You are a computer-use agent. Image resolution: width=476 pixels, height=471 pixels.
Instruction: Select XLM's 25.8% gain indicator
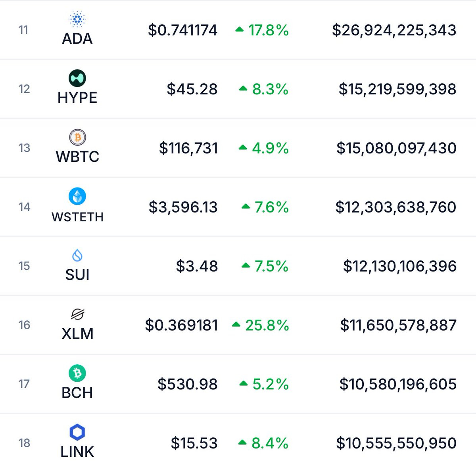click(261, 325)
